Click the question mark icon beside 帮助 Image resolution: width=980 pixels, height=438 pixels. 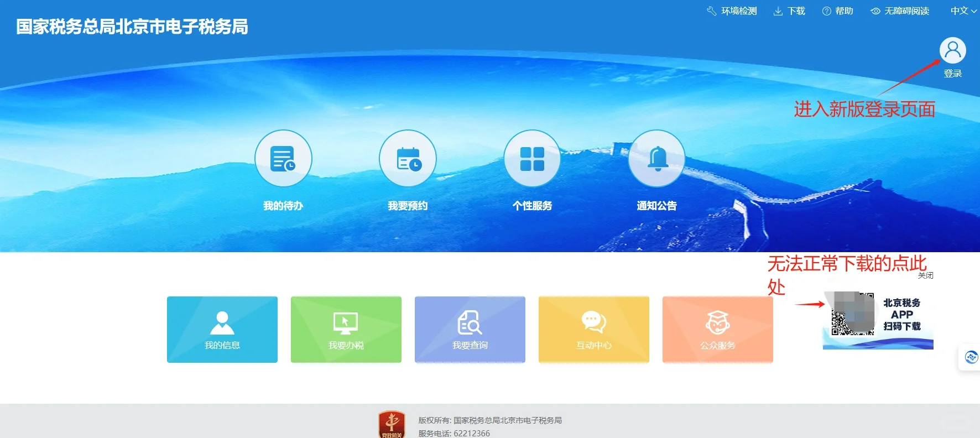826,11
